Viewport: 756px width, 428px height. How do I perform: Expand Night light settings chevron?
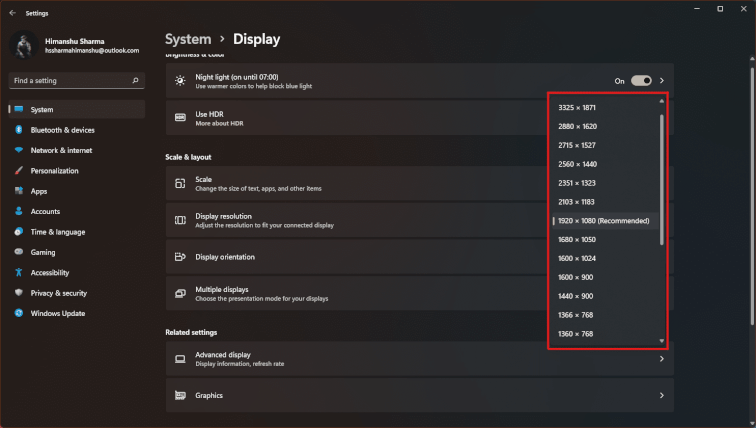point(662,80)
